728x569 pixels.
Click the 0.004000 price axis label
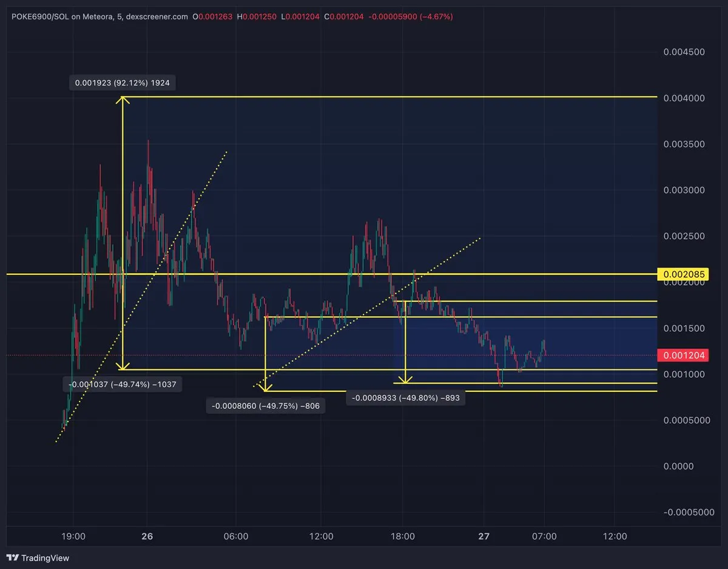tap(684, 98)
